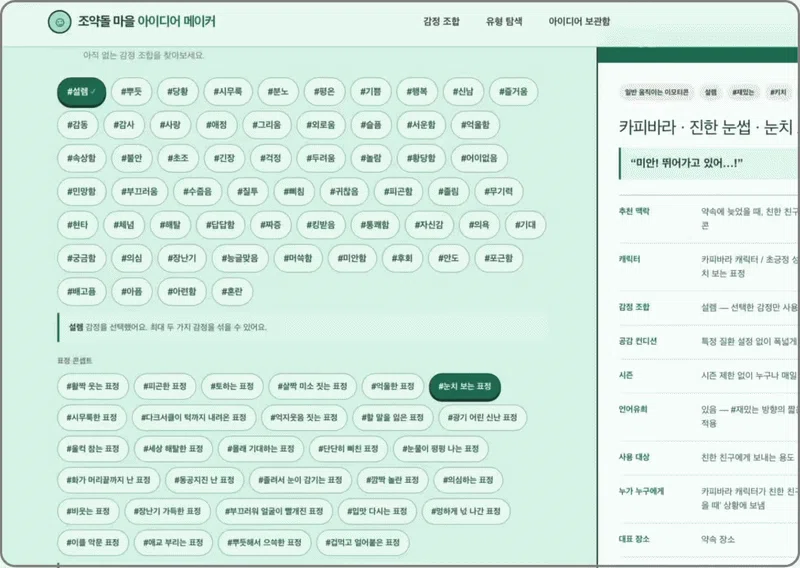Select the #행복 emotion chip

pyautogui.click(x=417, y=92)
